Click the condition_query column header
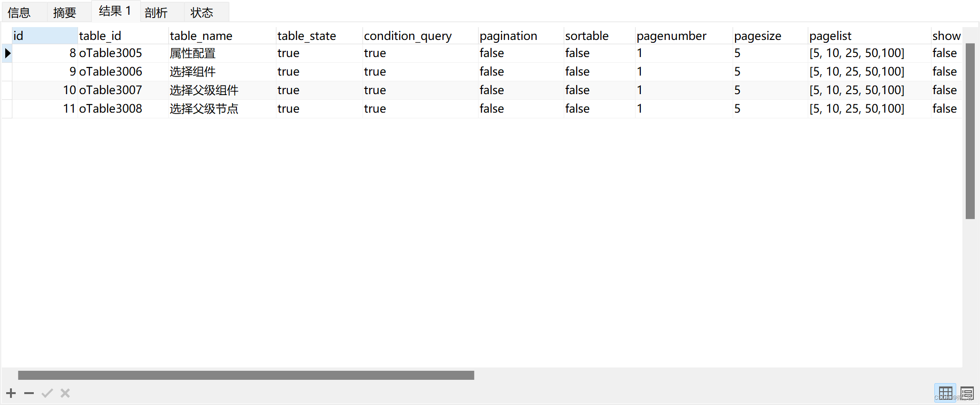Screen dimensions: 980x405 [421, 36]
